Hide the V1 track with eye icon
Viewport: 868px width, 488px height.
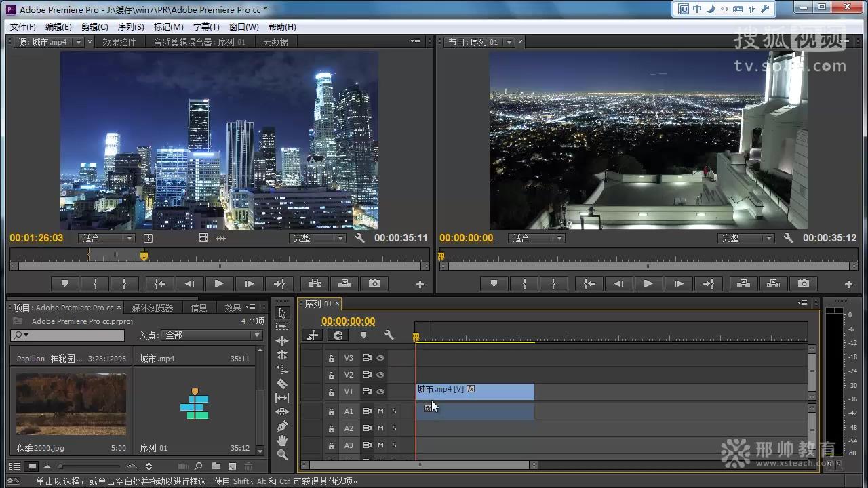[380, 392]
